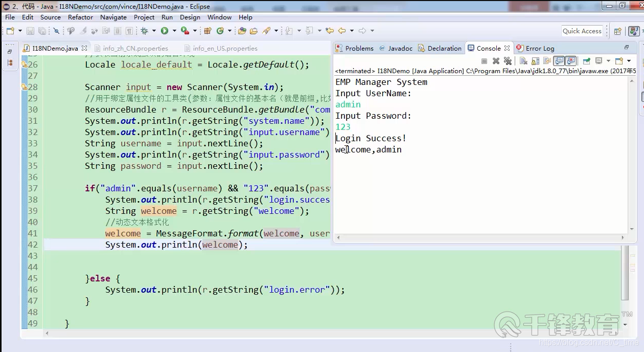This screenshot has height=352, width=644.
Task: Open the Project menu
Action: coord(144,17)
